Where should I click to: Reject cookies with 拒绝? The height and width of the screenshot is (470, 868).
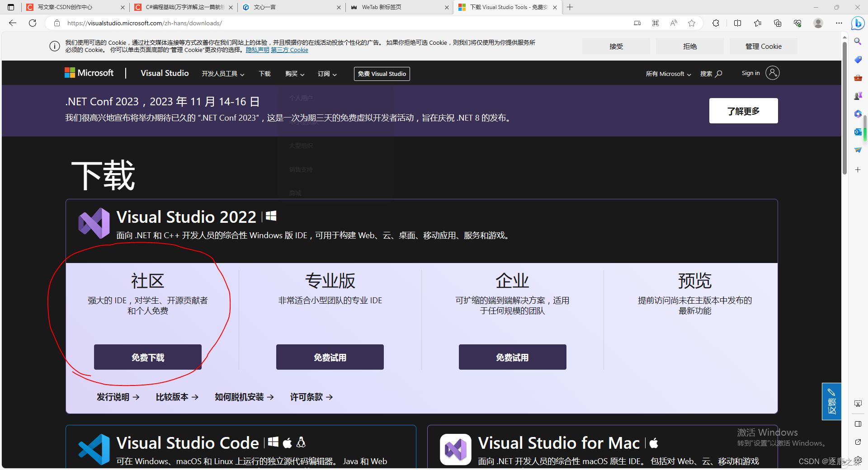point(690,46)
